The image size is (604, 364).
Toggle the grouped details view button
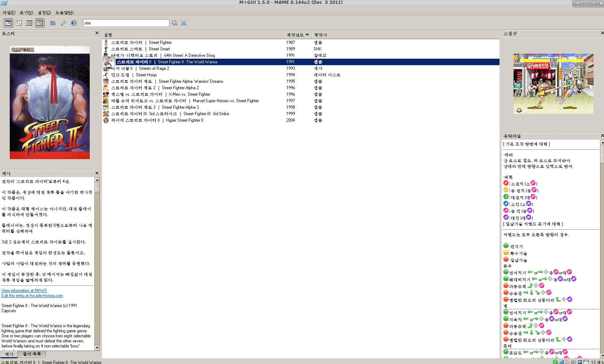[x=40, y=23]
